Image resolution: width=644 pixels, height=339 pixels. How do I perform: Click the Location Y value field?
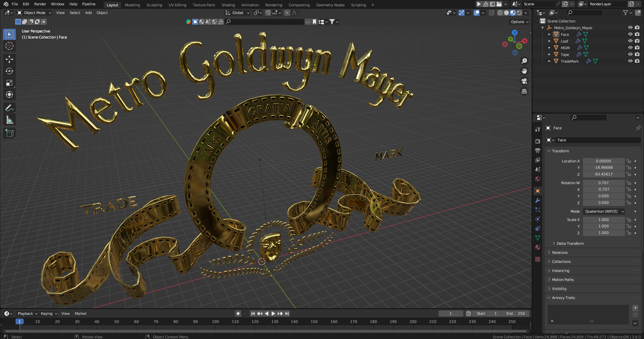(603, 167)
